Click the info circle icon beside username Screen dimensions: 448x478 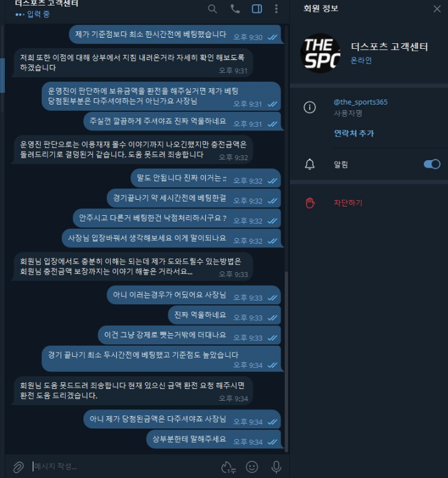click(310, 108)
